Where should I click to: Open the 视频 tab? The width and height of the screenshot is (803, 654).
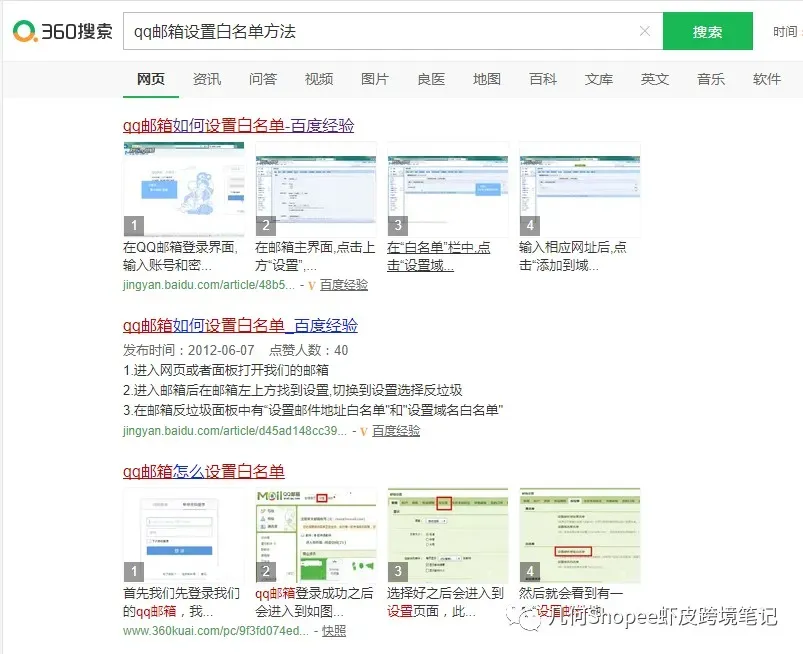pyautogui.click(x=319, y=79)
